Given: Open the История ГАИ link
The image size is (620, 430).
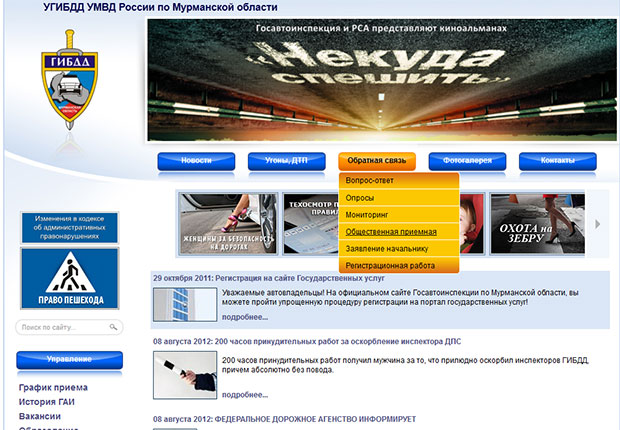Looking at the screenshot, I should click(x=47, y=402).
